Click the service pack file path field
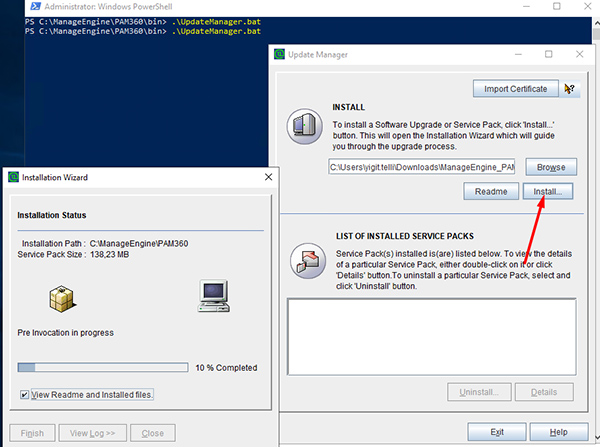600x447 pixels. tap(422, 167)
